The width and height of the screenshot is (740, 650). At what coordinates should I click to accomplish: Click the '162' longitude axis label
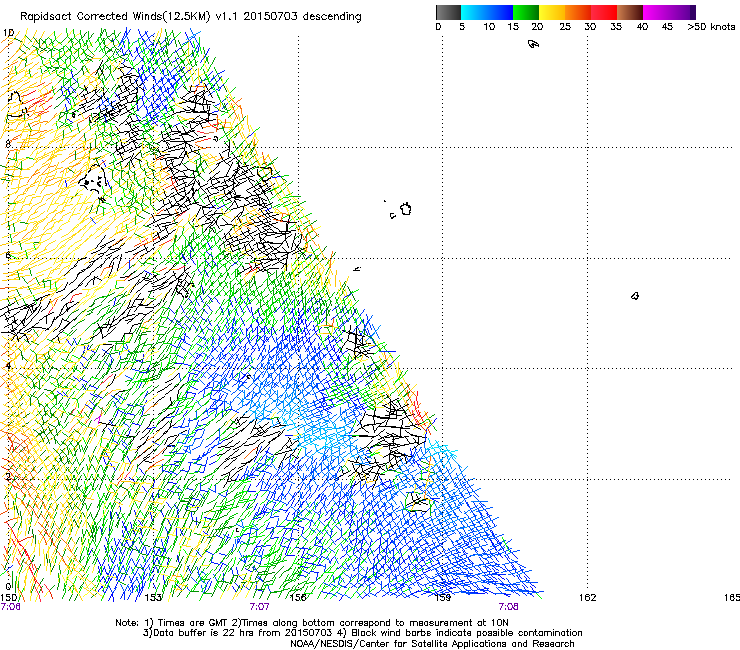pos(588,598)
